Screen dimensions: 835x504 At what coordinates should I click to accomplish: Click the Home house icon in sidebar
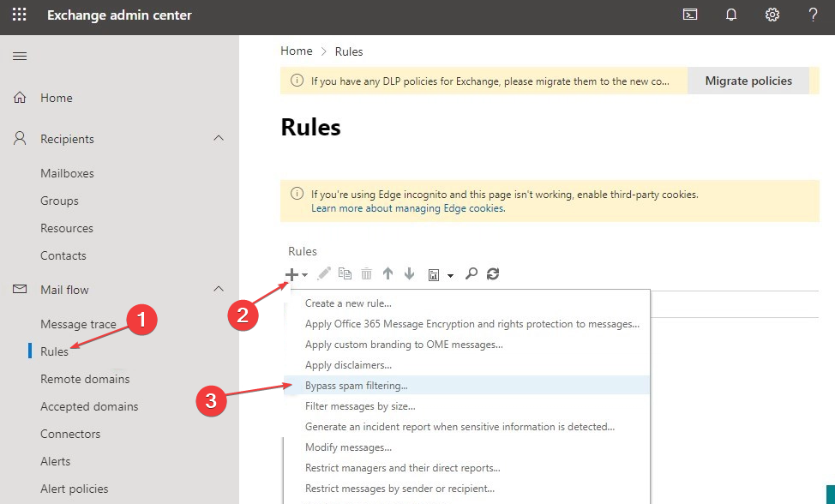click(20, 98)
